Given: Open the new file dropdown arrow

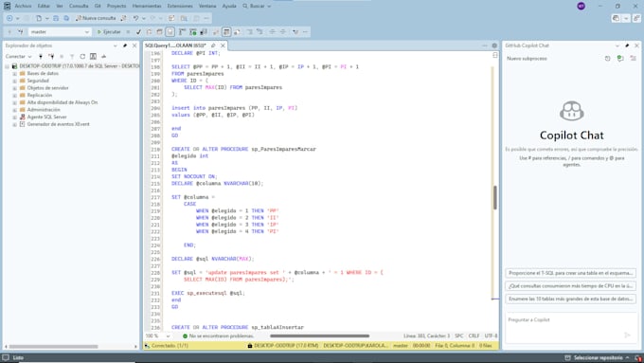Looking at the screenshot, I should [46, 18].
